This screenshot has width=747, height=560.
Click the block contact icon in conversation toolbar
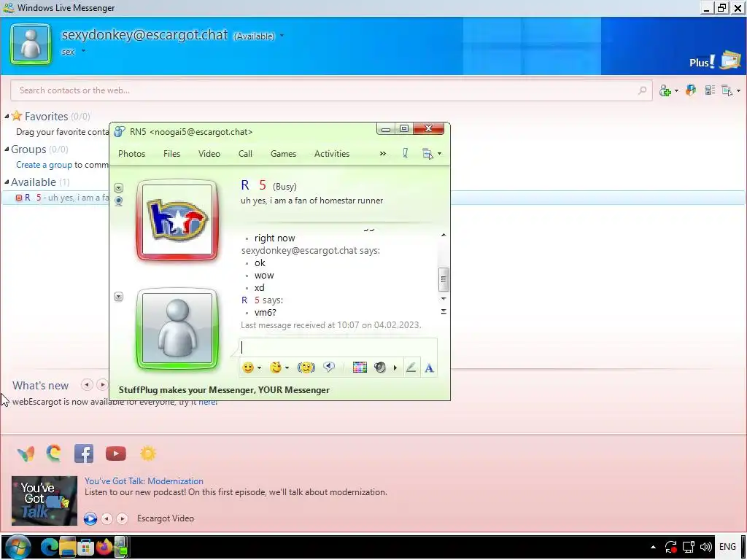(x=406, y=153)
